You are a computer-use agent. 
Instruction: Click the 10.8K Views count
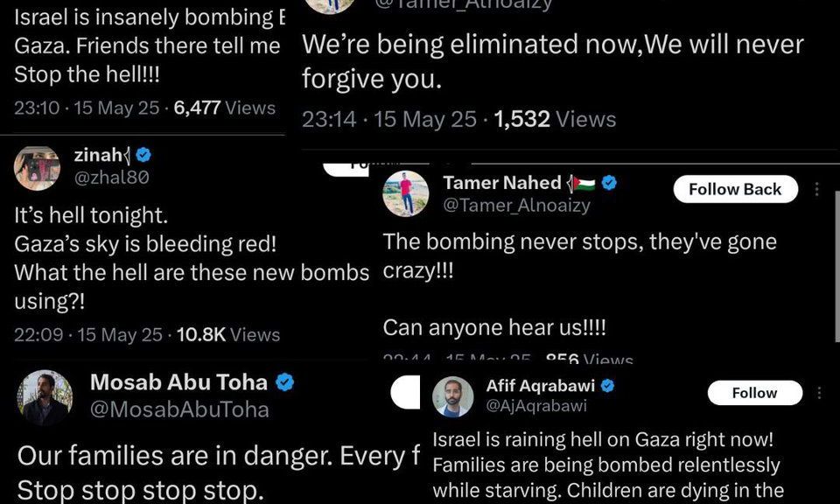point(227,334)
